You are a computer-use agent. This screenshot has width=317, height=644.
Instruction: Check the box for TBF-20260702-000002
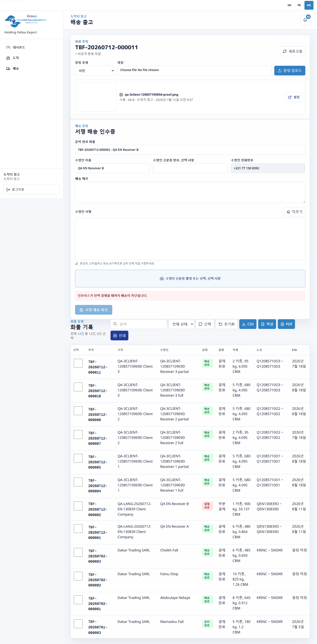click(78, 576)
